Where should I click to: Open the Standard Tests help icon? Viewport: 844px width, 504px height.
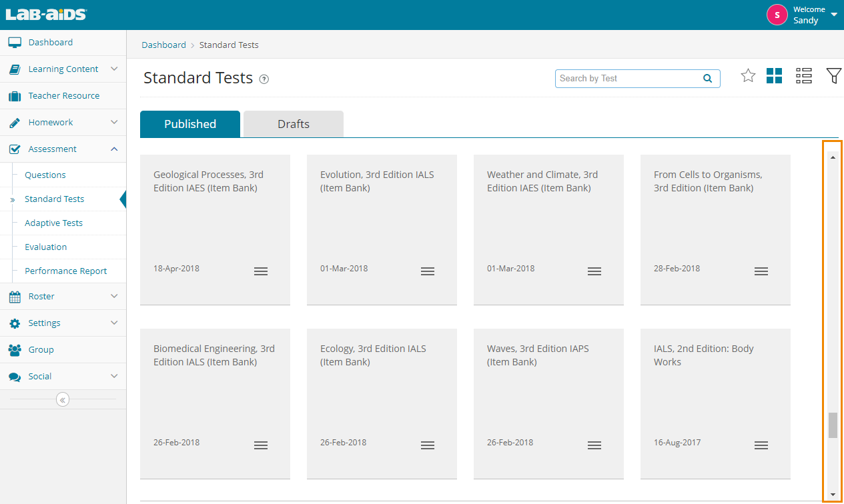coord(264,79)
